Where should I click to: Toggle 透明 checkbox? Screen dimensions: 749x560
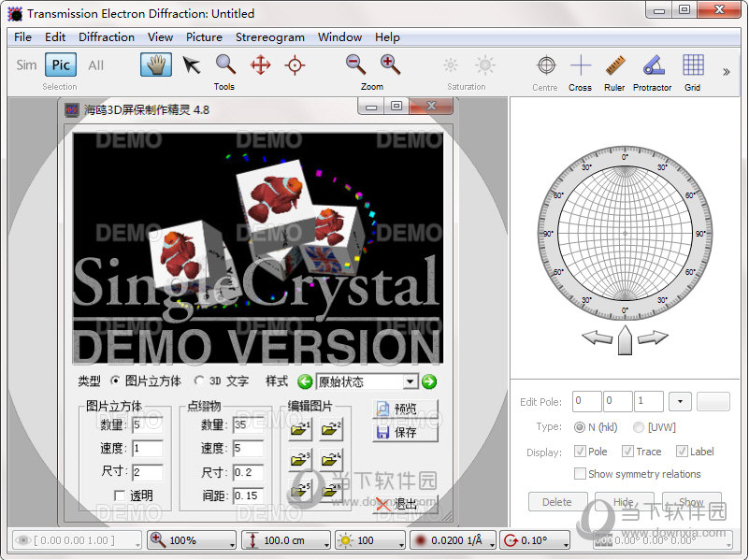click(x=120, y=495)
